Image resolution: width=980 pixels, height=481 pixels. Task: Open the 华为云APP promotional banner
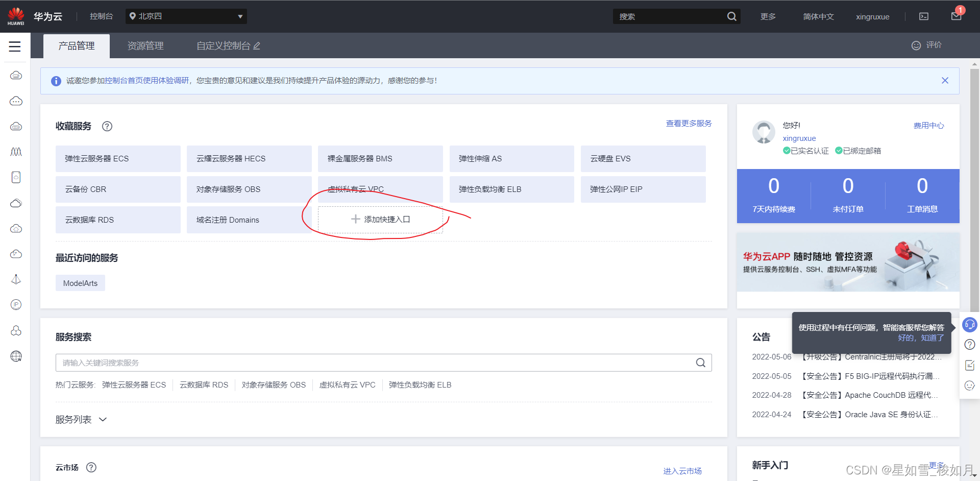pyautogui.click(x=848, y=262)
